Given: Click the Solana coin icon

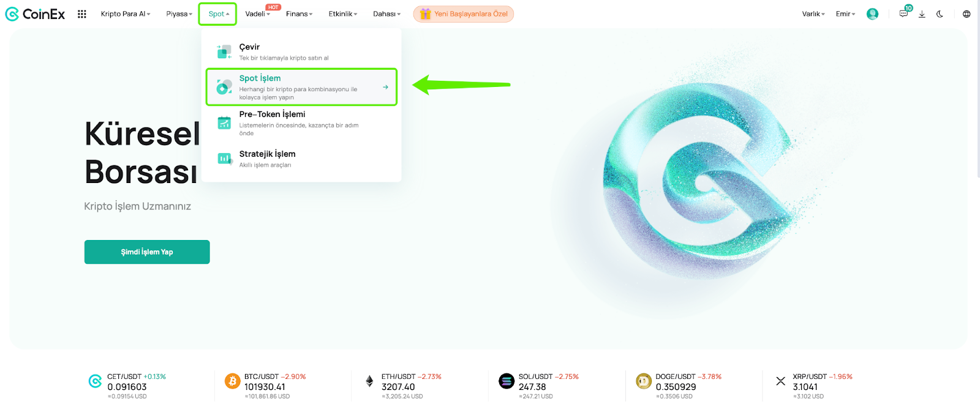Looking at the screenshot, I should 507,381.
